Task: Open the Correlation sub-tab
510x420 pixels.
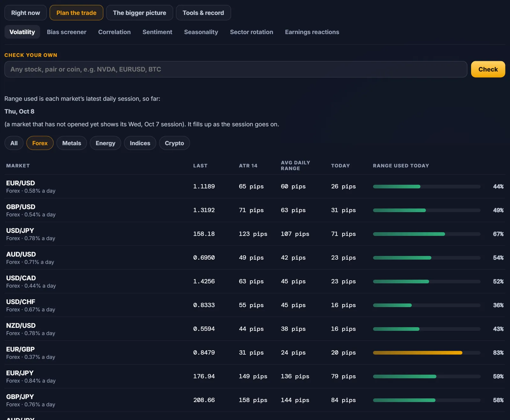Action: click(114, 32)
